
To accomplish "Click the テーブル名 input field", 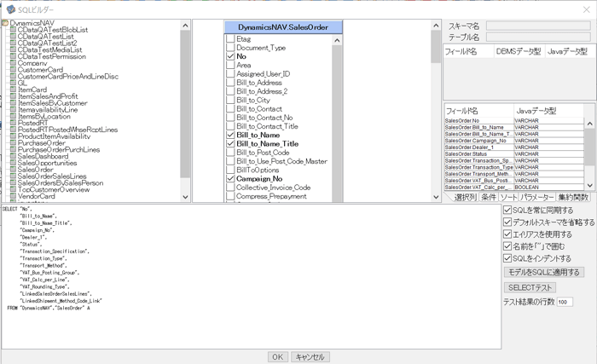I will [538, 37].
